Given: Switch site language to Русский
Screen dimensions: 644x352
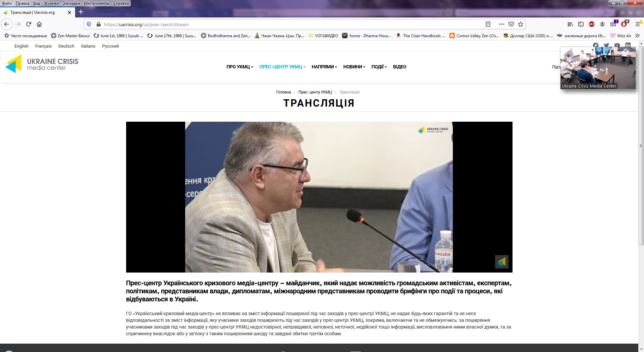Looking at the screenshot, I should point(110,46).
